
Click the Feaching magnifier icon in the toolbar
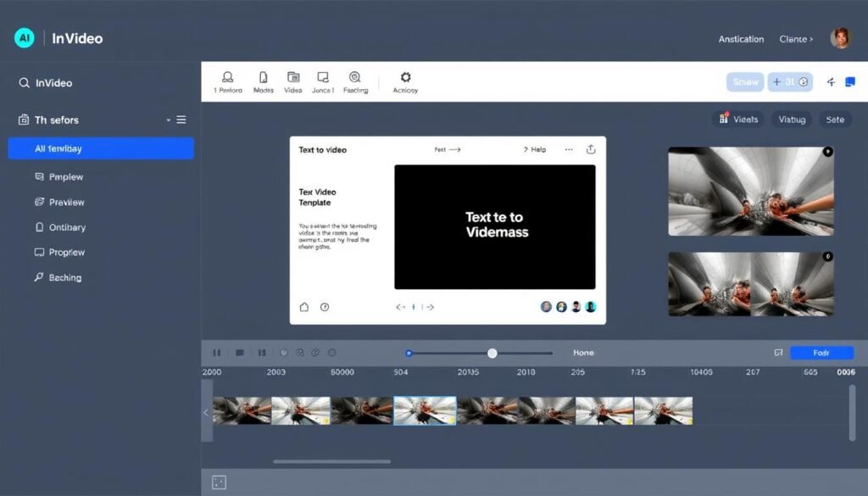pos(356,76)
